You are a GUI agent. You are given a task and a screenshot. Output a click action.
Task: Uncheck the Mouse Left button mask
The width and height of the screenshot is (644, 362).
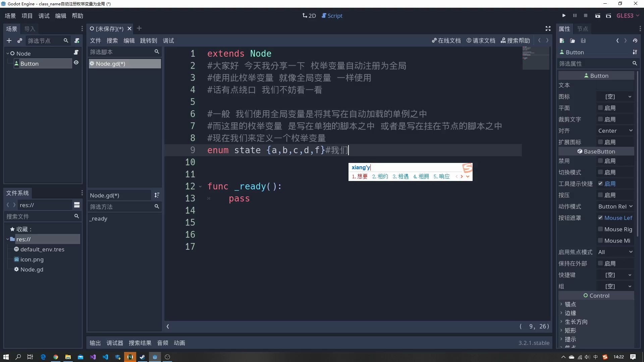600,218
